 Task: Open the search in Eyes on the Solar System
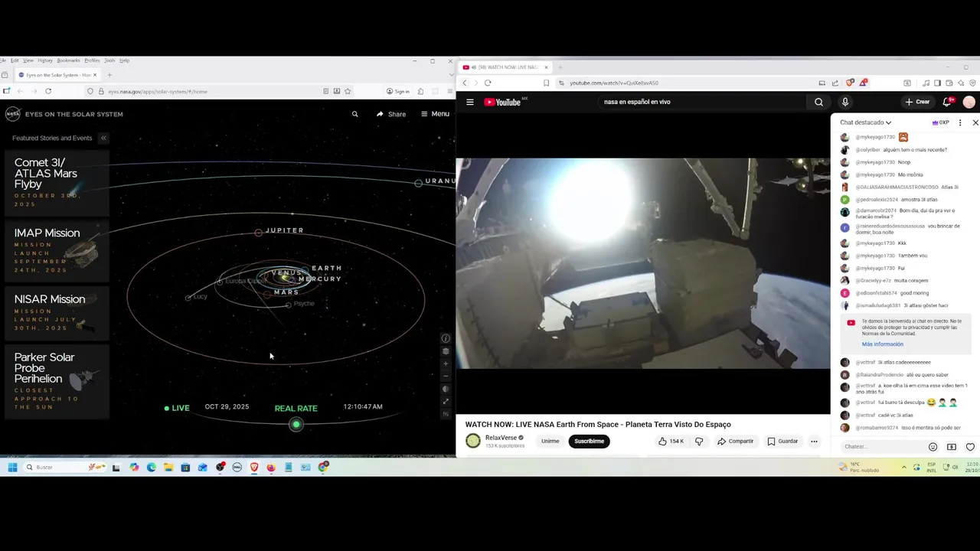click(x=354, y=114)
